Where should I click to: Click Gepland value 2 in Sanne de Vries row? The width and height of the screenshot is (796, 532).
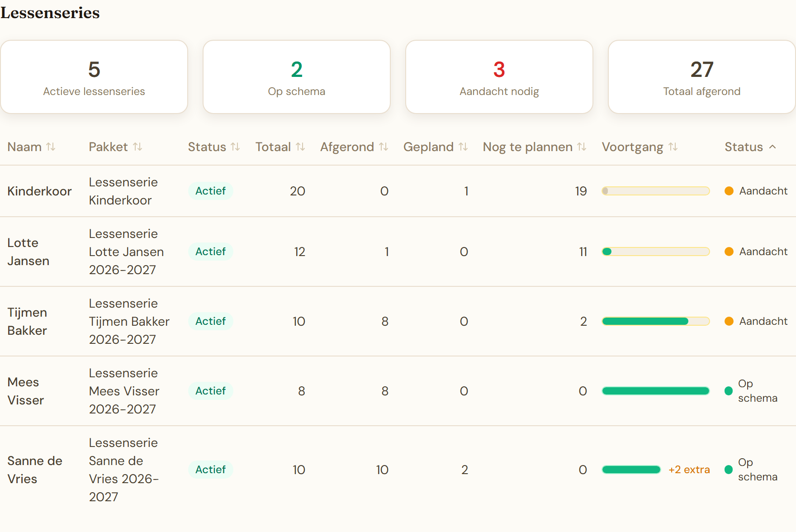click(464, 470)
